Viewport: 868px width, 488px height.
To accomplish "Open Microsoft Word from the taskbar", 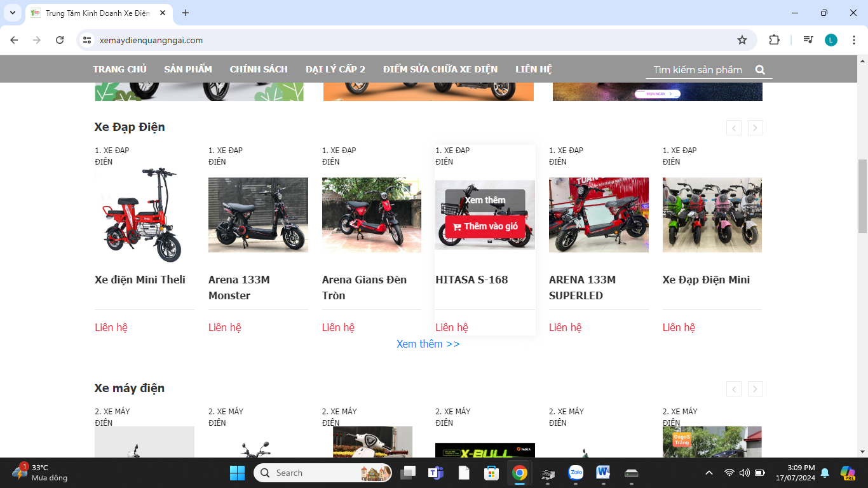I will (x=603, y=473).
